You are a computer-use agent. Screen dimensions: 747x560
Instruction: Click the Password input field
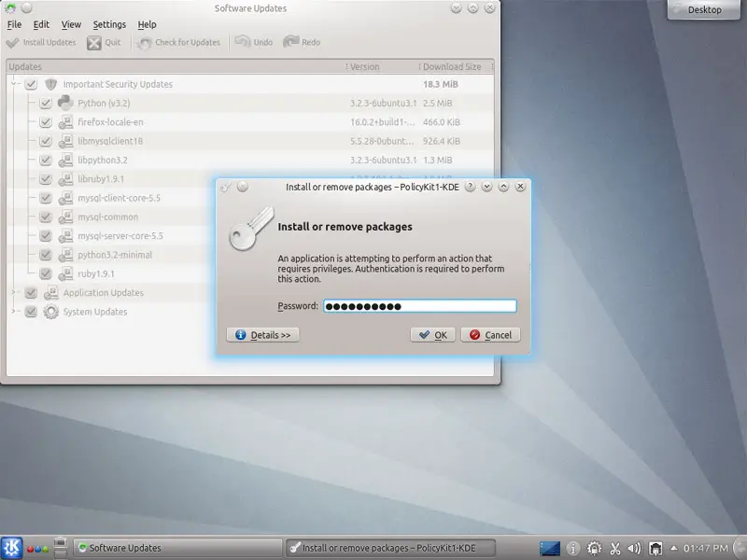tap(419, 306)
